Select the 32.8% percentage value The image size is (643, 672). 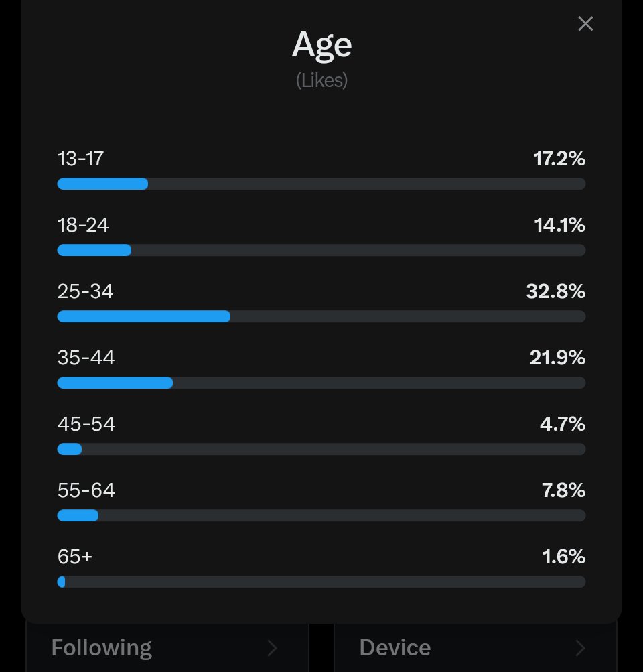(556, 291)
